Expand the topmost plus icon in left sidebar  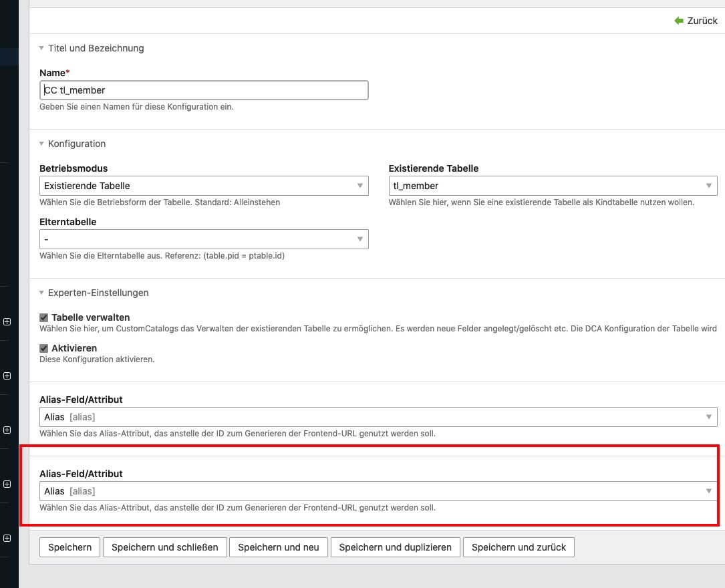click(7, 321)
